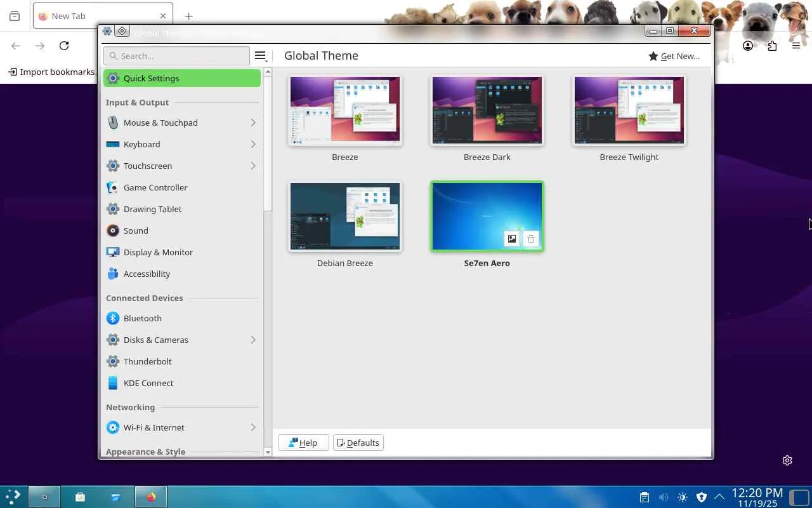Open a new browser tab
The width and height of the screenshot is (812, 508).
(188, 16)
